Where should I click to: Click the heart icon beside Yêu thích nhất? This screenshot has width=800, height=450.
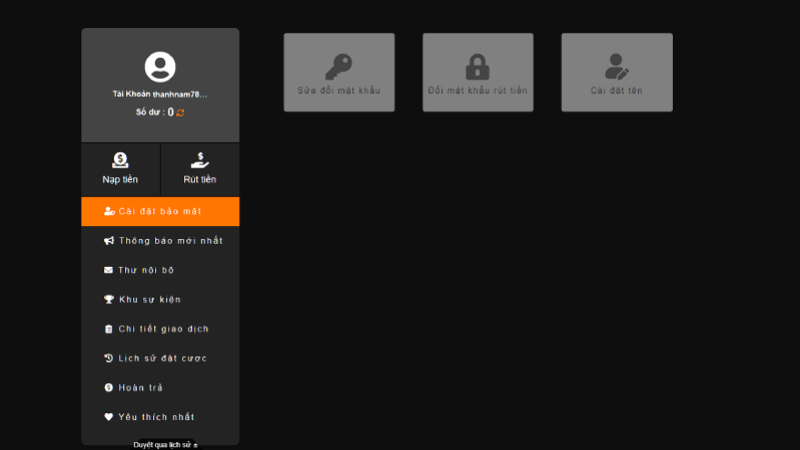pos(109,417)
